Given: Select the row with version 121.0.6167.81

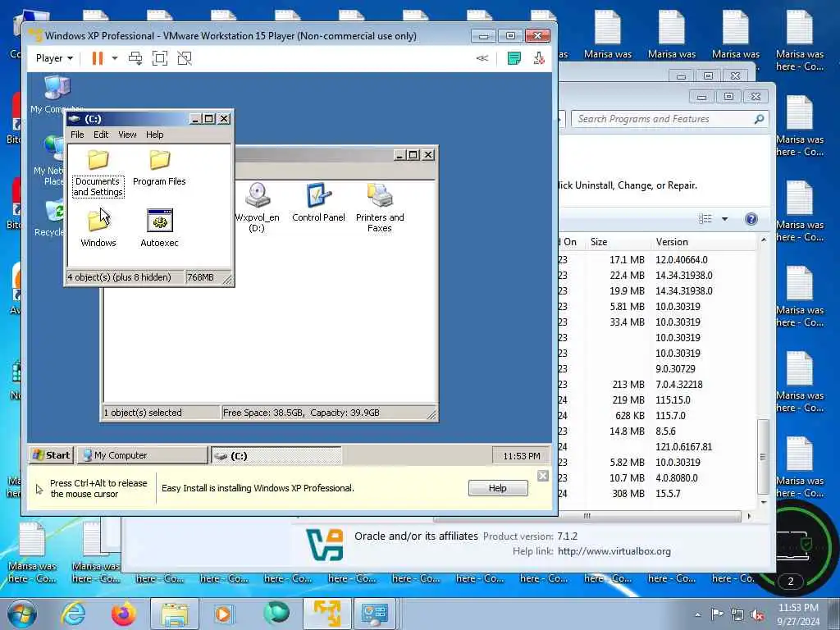Looking at the screenshot, I should pyautogui.click(x=659, y=447).
